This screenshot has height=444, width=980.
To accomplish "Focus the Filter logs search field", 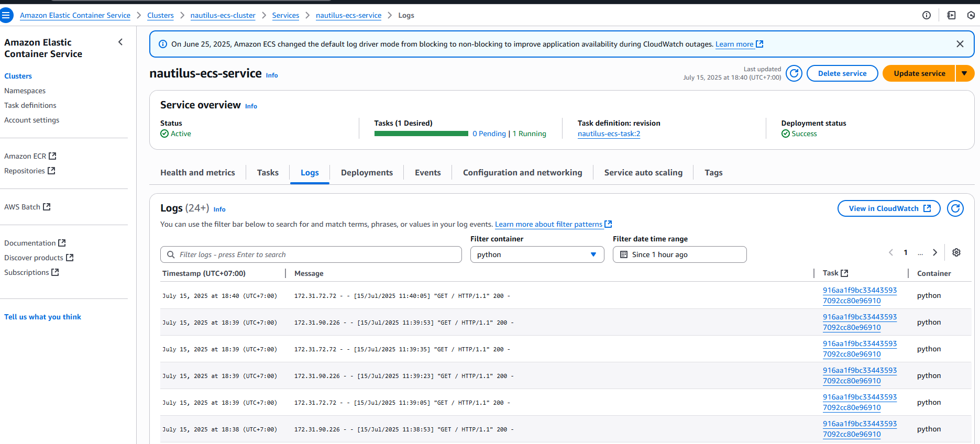I will (x=311, y=254).
